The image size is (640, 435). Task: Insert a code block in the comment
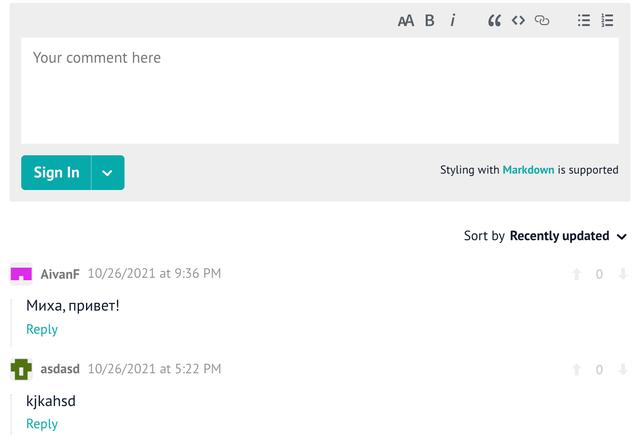click(518, 20)
